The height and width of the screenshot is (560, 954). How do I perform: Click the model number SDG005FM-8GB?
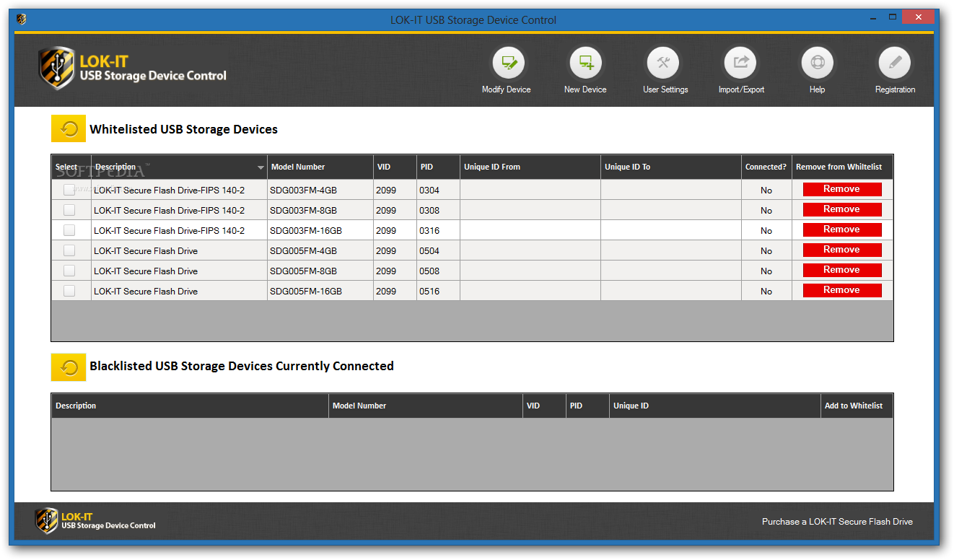point(303,271)
